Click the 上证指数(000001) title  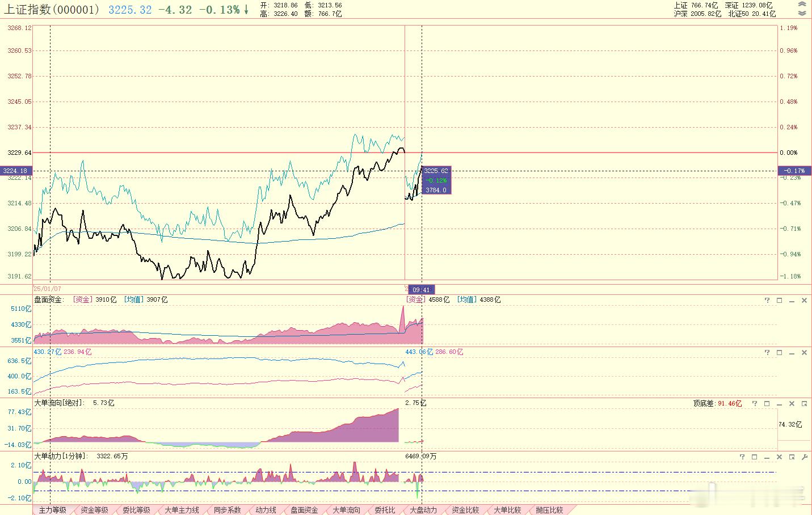tap(52, 10)
